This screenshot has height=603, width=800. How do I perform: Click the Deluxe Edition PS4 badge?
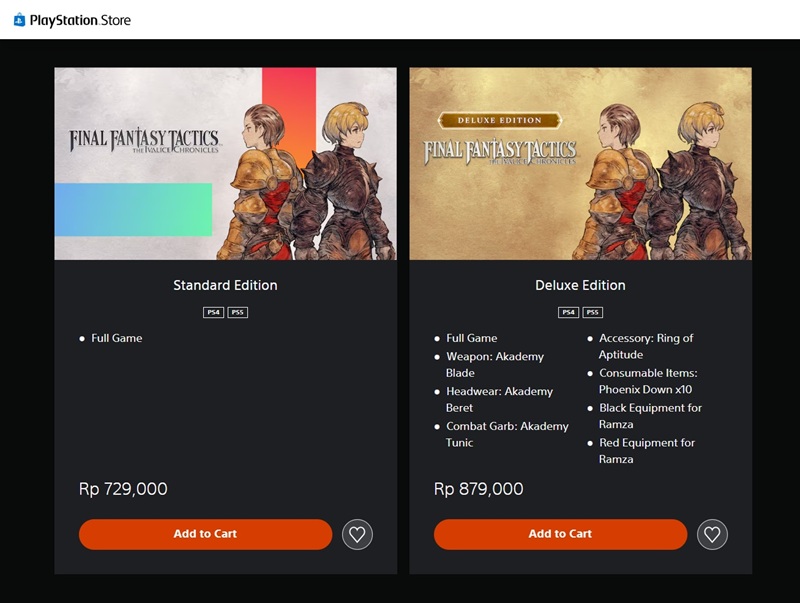[568, 312]
